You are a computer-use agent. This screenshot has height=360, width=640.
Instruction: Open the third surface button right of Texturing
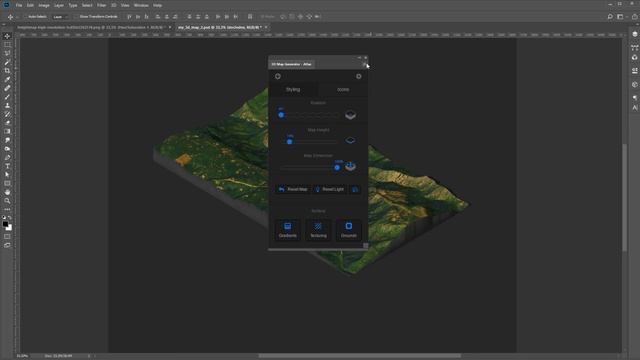click(x=349, y=230)
